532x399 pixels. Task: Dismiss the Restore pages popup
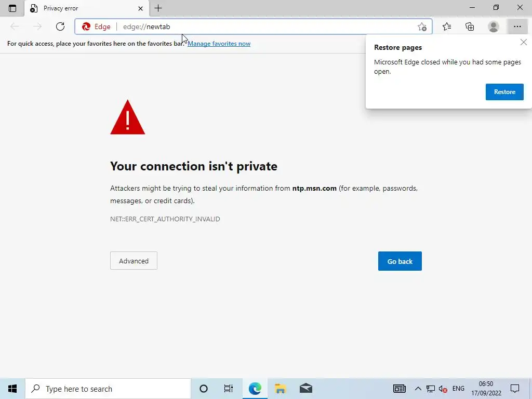coord(524,42)
